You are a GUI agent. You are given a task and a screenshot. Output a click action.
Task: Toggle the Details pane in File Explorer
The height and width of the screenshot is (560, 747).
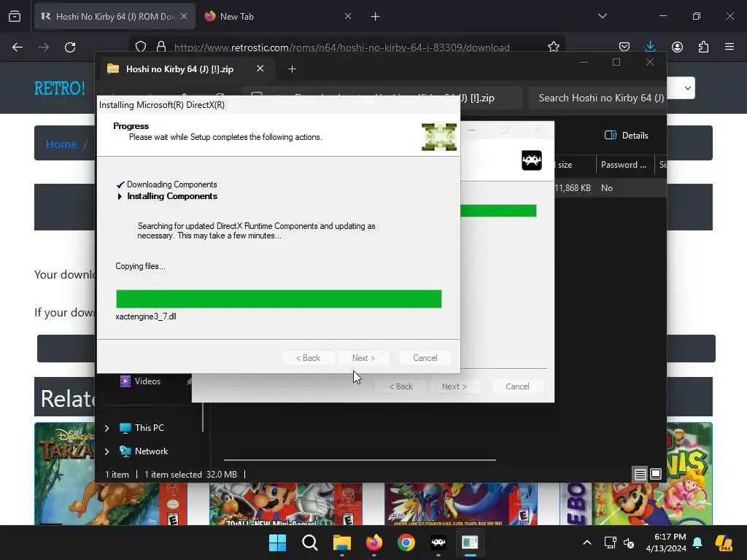(x=627, y=135)
